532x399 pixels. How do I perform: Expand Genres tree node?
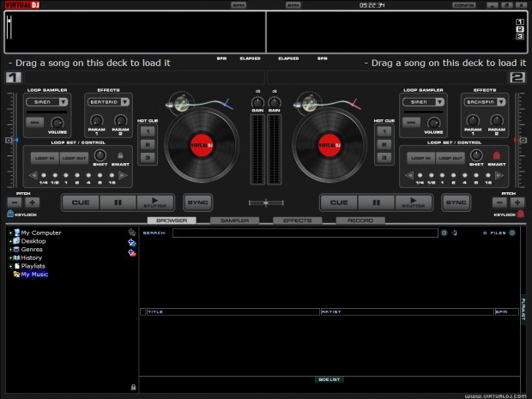pos(10,250)
